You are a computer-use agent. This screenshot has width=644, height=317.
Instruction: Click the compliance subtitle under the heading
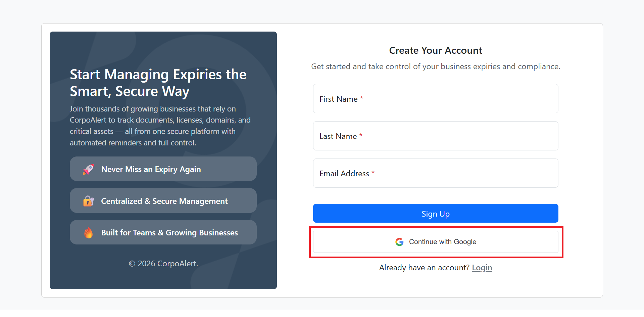click(435, 66)
